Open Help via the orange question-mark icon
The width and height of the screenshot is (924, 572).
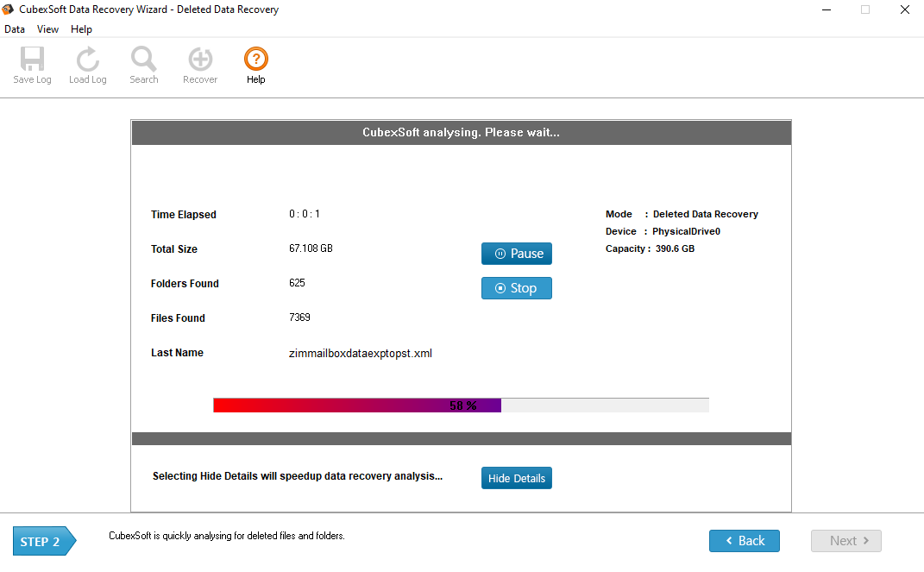[256, 60]
